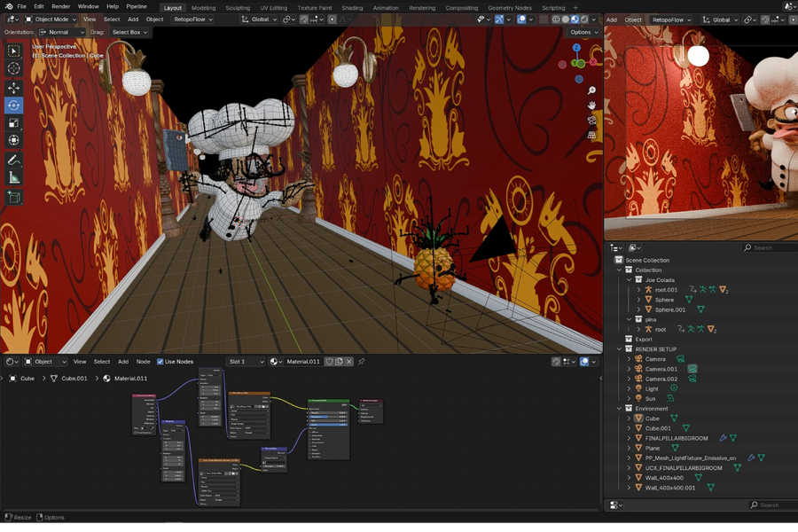The image size is (798, 532).
Task: Expand the root.001 armature row
Action: coord(638,290)
